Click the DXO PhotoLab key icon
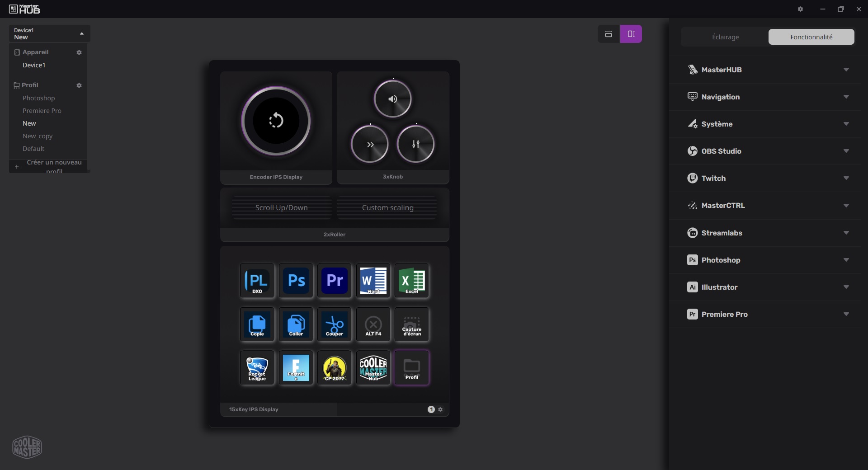Screen dimensions: 868x470 257,281
